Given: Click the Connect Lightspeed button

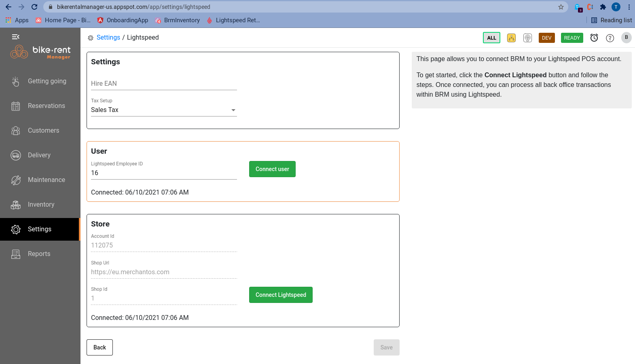Looking at the screenshot, I should (281, 295).
